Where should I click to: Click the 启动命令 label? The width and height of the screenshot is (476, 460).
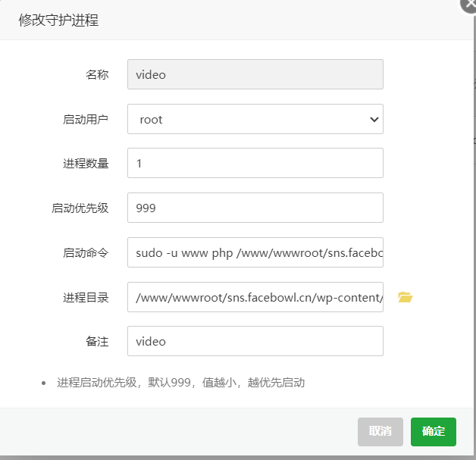(x=86, y=252)
